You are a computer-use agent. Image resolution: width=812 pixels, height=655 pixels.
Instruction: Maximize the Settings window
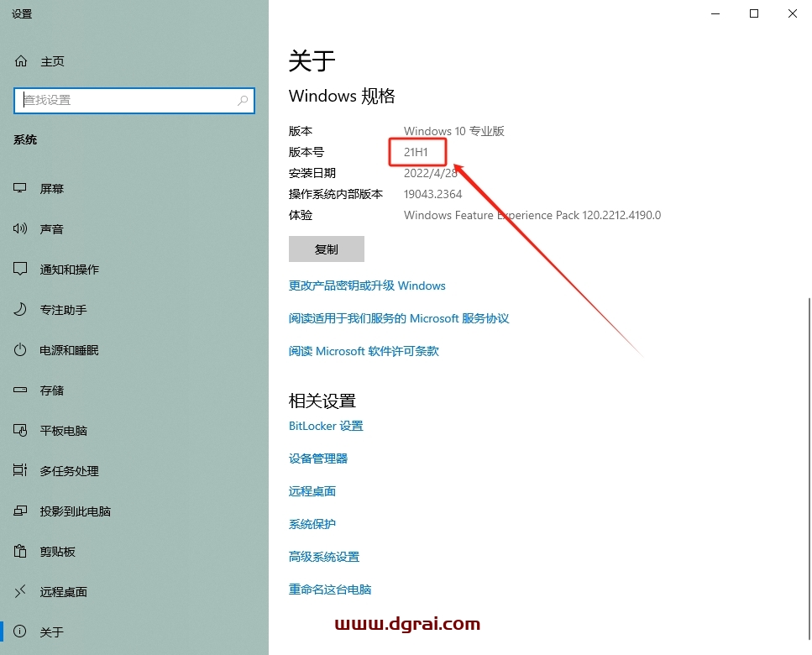click(x=754, y=13)
